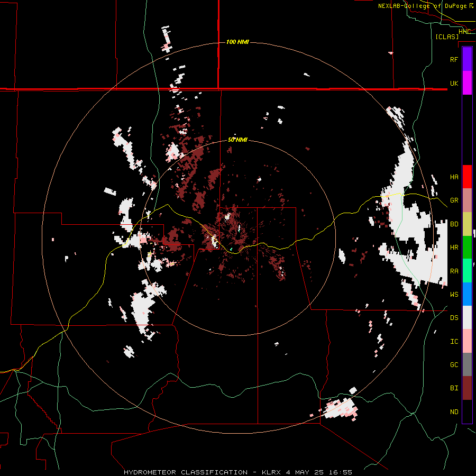Screen dimensions: 476x476
Task: Click the HYDROMETEOR CLASSIFICATION title text
Action: pos(186,472)
